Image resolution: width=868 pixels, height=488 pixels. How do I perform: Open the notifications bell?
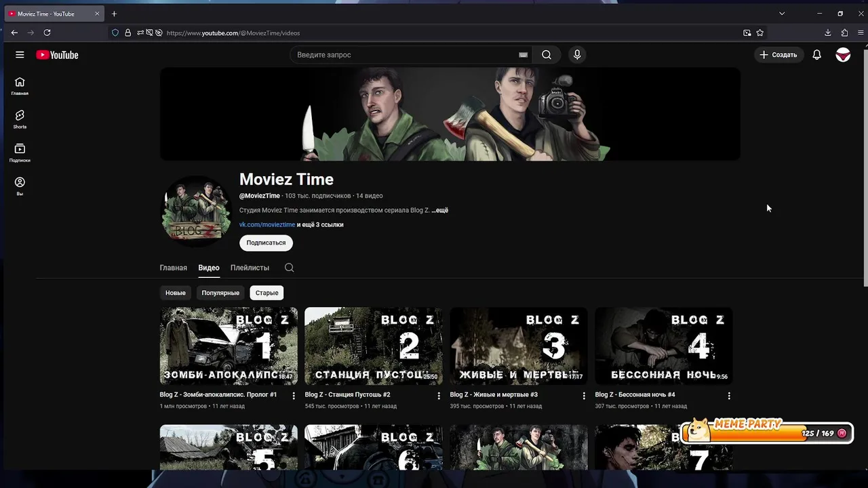tap(817, 55)
